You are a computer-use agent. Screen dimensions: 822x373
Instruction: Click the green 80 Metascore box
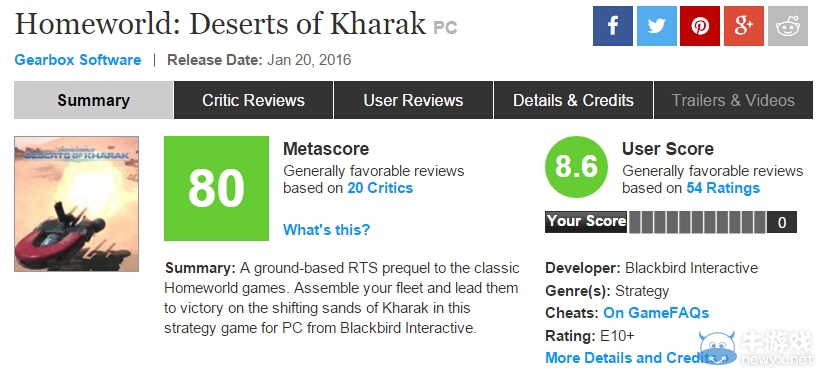tap(217, 189)
